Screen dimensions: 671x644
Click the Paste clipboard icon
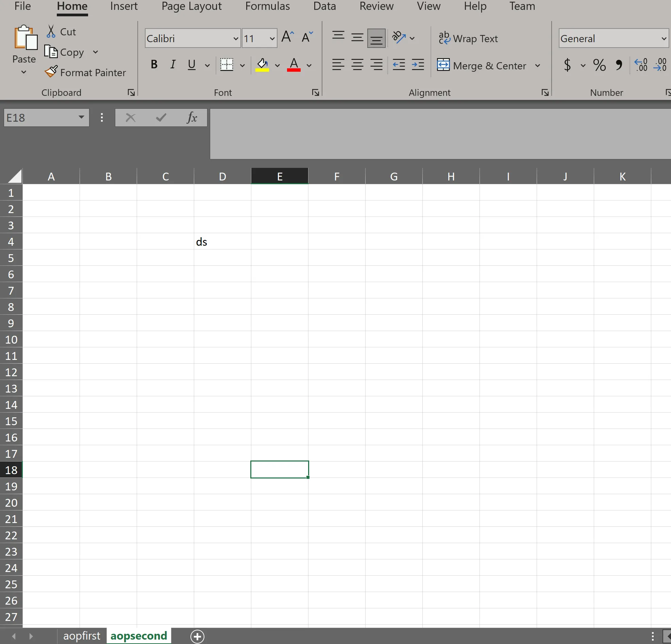(x=25, y=38)
